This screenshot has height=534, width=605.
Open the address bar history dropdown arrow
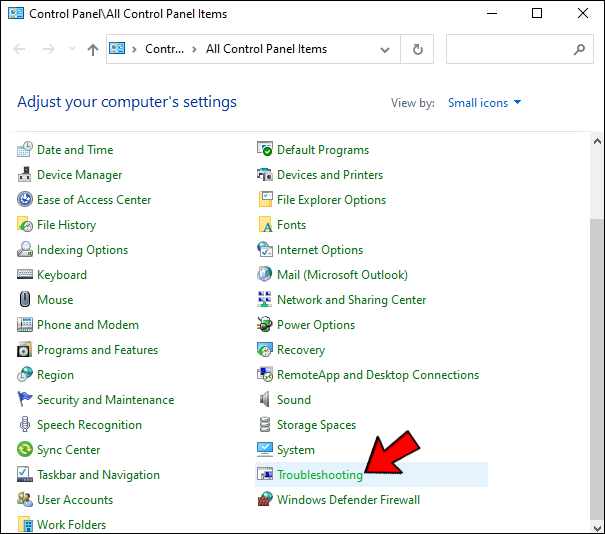point(385,49)
